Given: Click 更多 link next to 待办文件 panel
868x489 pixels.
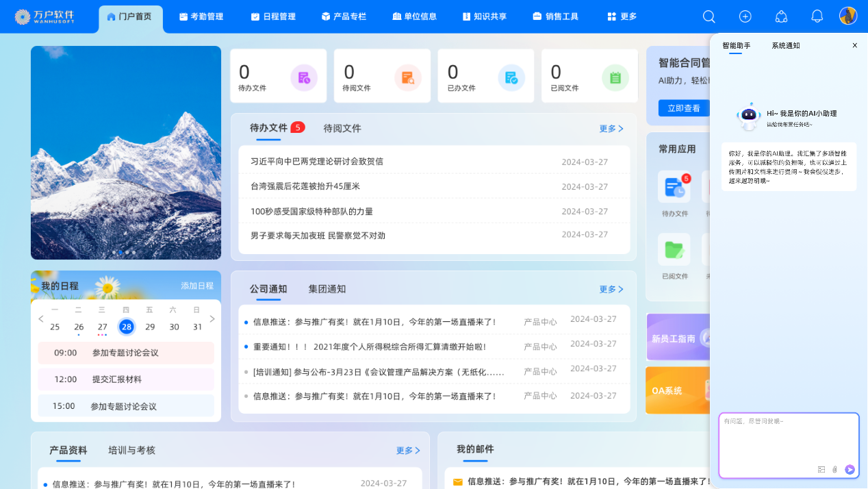Looking at the screenshot, I should pos(609,128).
